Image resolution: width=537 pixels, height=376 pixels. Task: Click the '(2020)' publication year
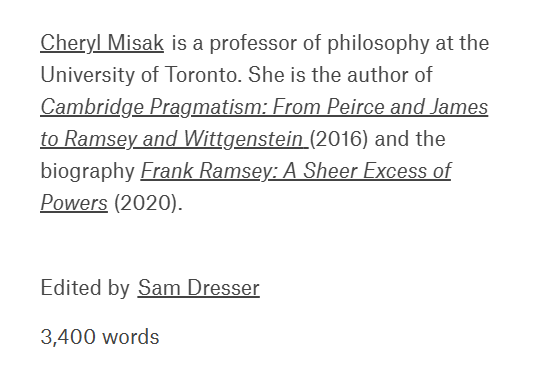tap(145, 203)
